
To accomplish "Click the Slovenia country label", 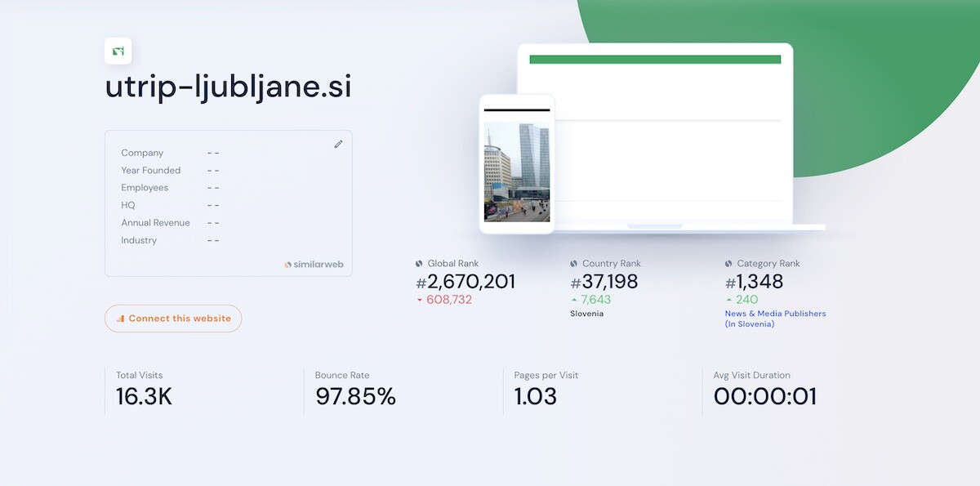I will 587,314.
